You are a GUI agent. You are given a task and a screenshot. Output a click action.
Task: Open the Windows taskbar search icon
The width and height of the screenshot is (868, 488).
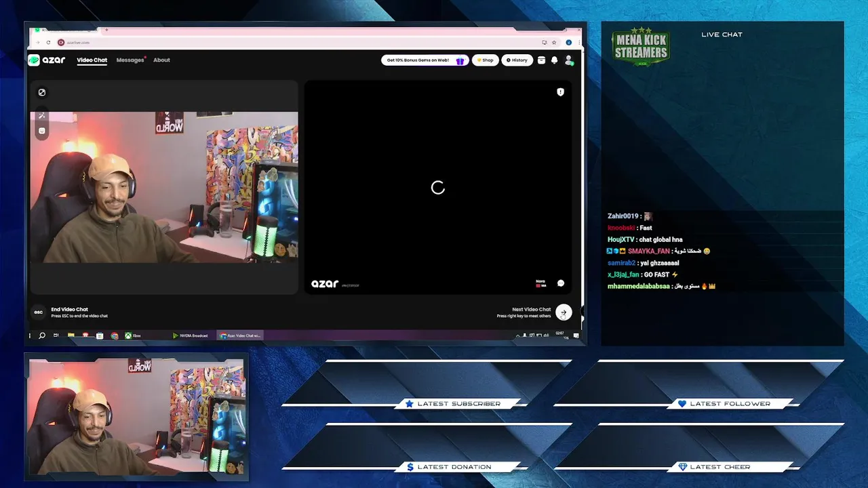42,335
